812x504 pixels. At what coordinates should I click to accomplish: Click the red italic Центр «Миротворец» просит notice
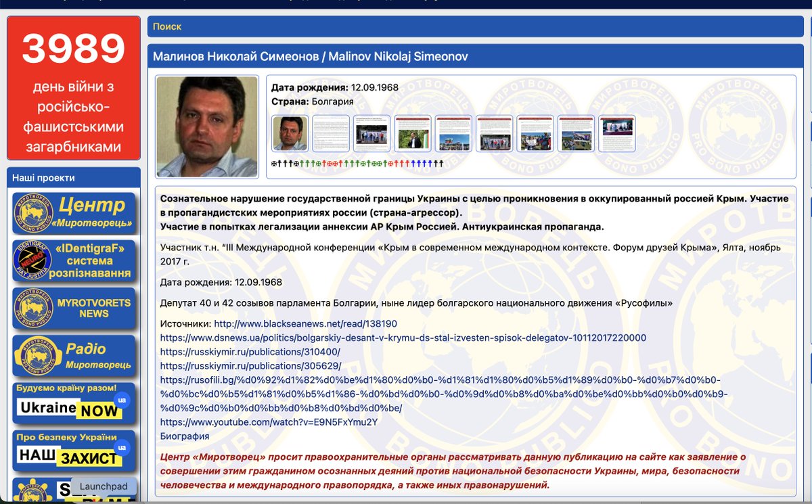click(x=453, y=471)
